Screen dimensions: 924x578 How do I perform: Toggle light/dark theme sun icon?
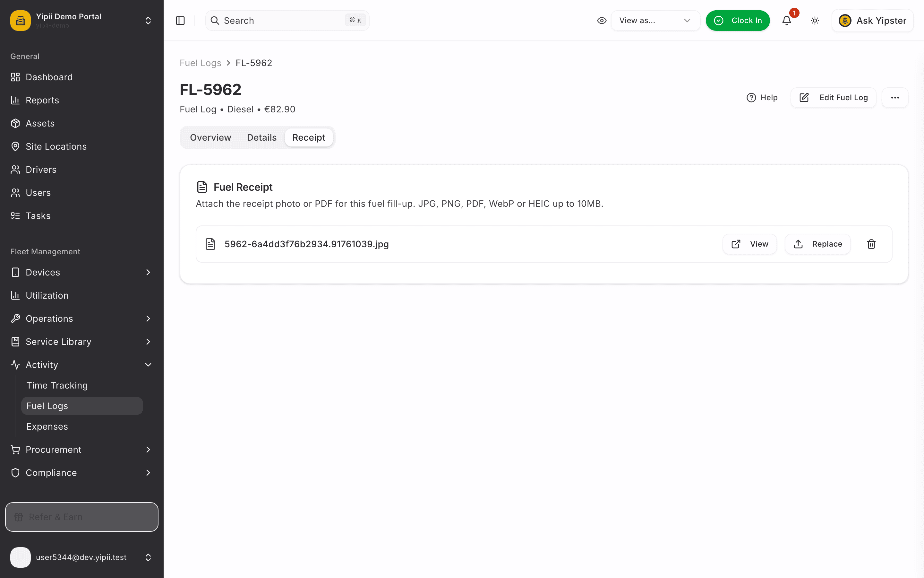(815, 21)
